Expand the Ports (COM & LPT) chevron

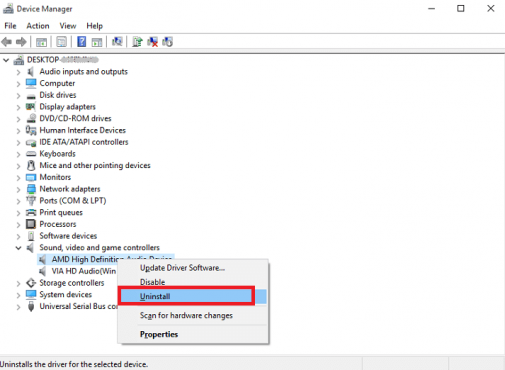18,201
